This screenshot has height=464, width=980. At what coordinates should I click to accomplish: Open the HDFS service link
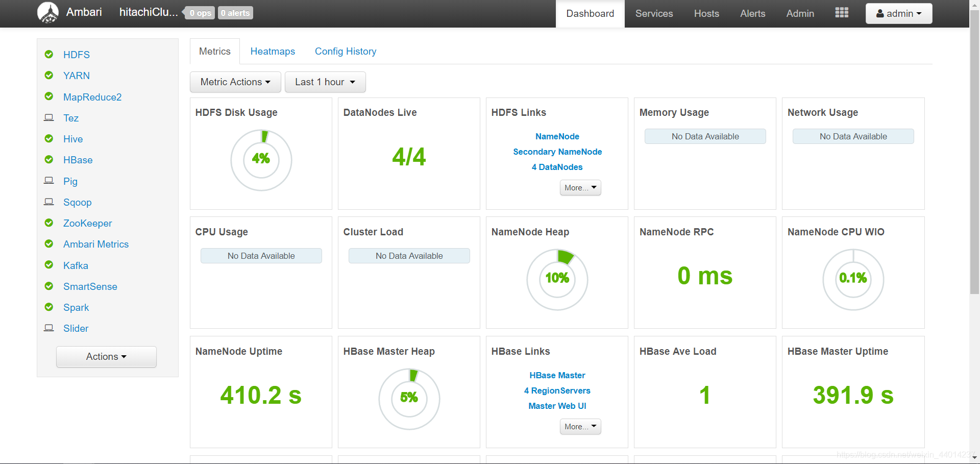[x=77, y=55]
